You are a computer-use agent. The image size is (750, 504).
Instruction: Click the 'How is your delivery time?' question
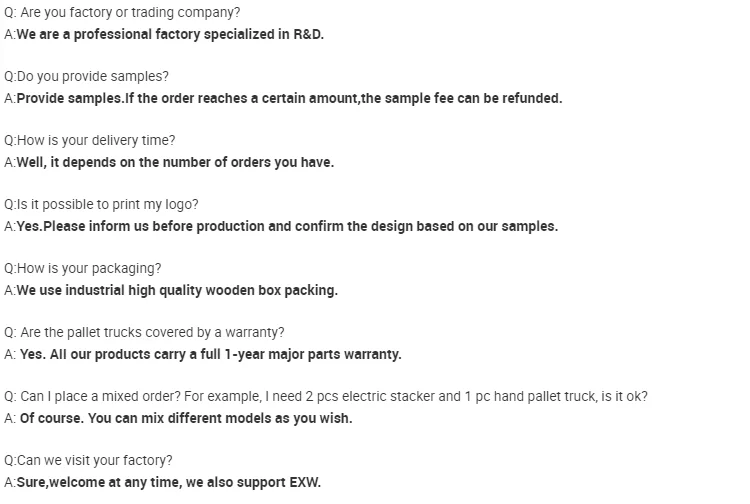89,141
